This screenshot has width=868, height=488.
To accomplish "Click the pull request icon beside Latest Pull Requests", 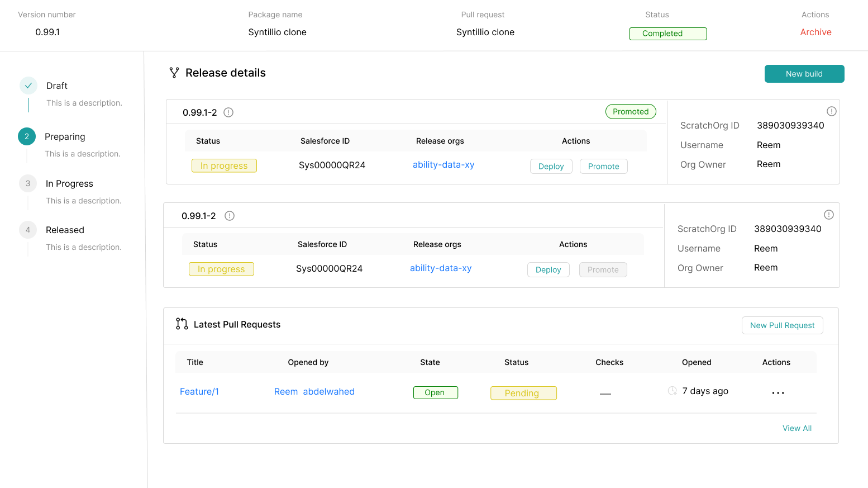I will pos(182,324).
